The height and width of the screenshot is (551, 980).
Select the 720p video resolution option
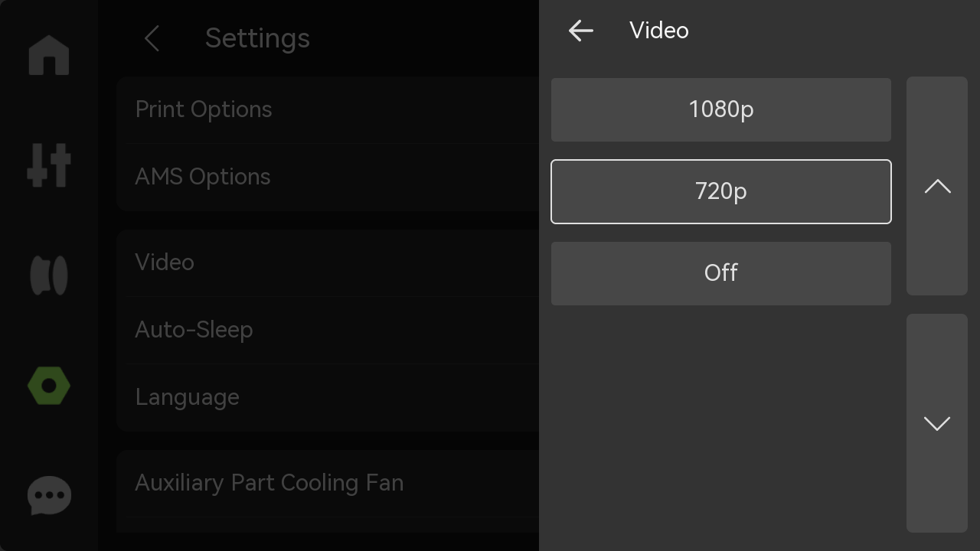click(x=721, y=191)
